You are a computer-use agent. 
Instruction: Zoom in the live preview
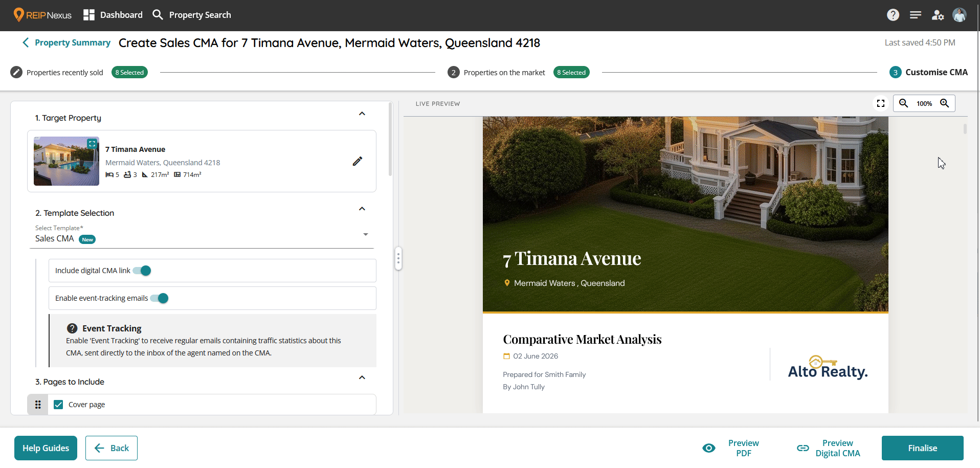(x=945, y=103)
